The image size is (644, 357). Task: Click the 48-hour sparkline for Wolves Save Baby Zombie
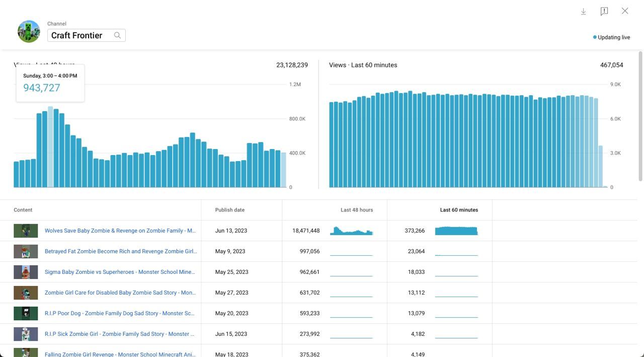pyautogui.click(x=351, y=231)
